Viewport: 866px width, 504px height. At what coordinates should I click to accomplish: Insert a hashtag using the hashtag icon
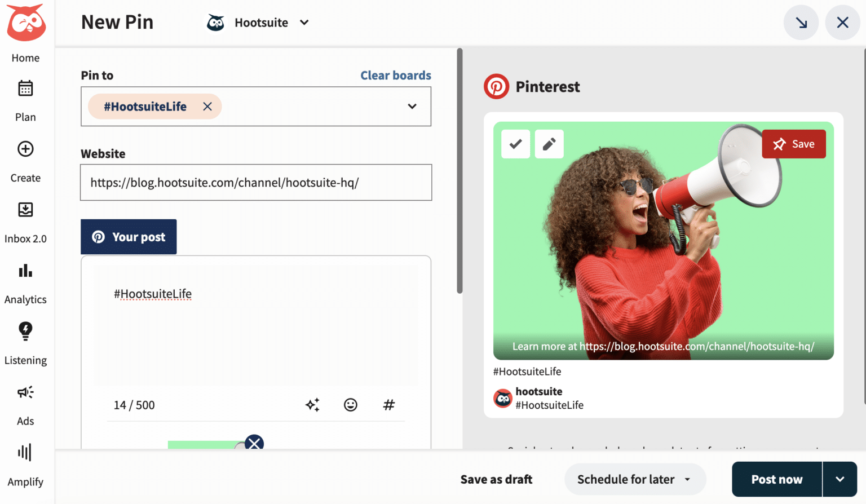coord(388,405)
